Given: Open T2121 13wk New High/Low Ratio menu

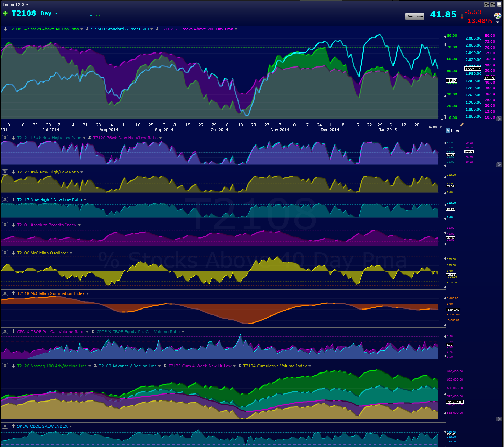Looking at the screenshot, I should click(84, 138).
